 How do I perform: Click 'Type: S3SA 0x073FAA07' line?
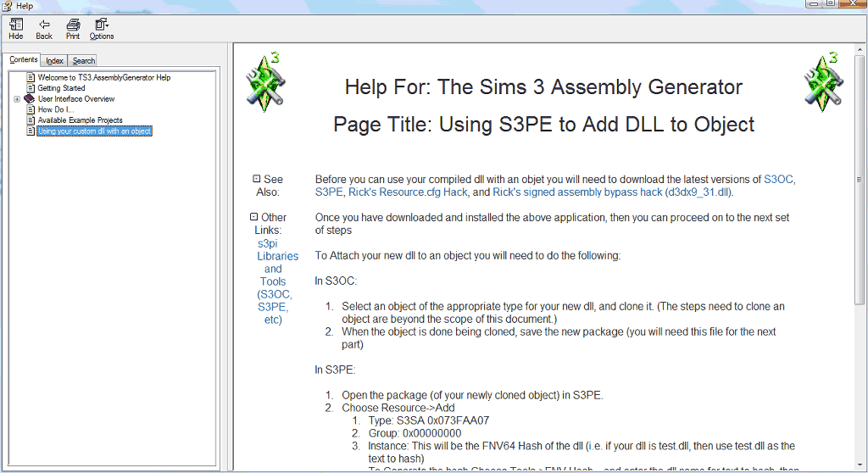[x=429, y=420]
